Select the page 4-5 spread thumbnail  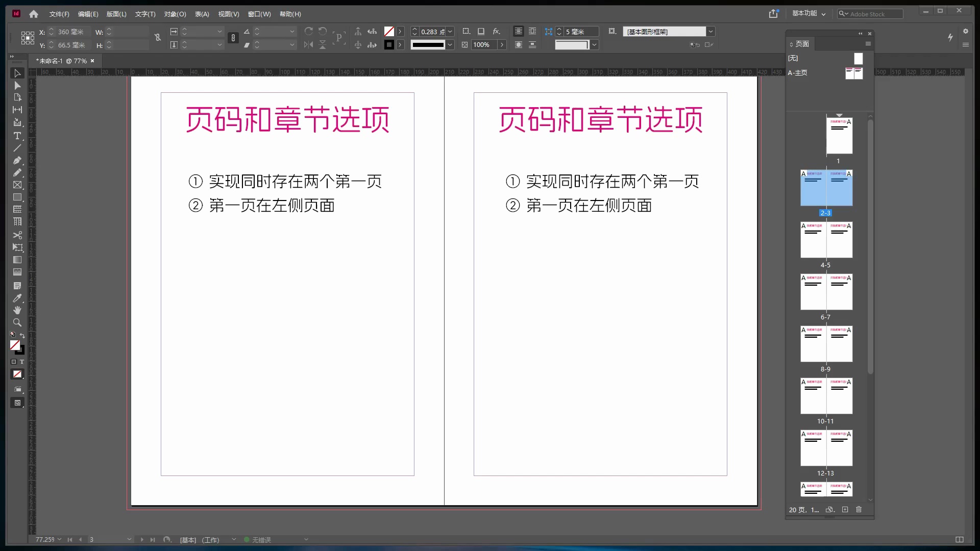[x=826, y=240]
